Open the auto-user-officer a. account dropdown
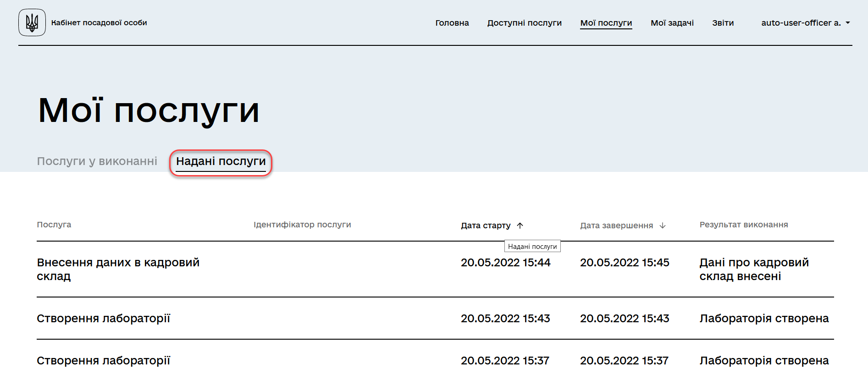The image size is (868, 380). (806, 23)
